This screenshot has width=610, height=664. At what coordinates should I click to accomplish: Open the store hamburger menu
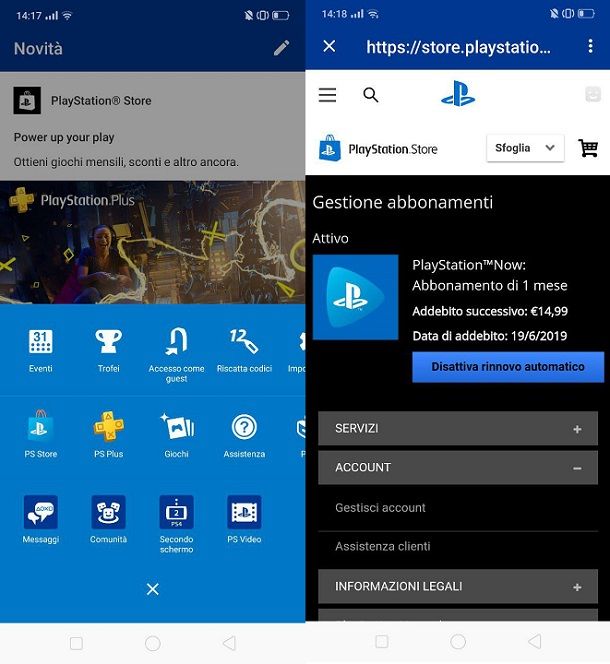click(x=327, y=95)
